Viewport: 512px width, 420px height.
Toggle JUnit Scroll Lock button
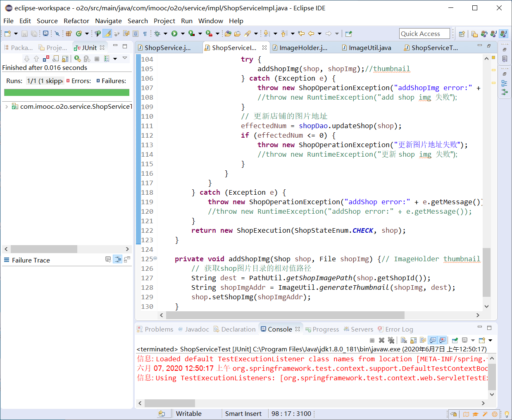tap(65, 59)
